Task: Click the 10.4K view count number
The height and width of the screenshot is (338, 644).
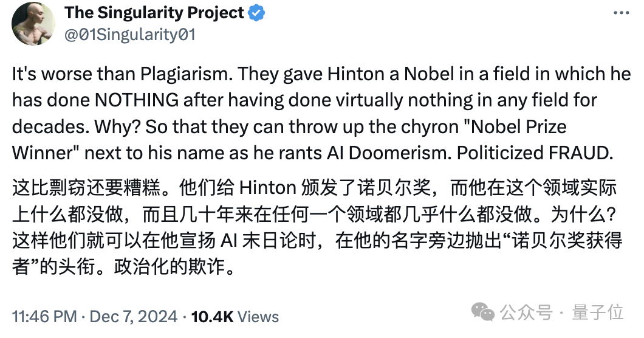Action: click(x=212, y=317)
